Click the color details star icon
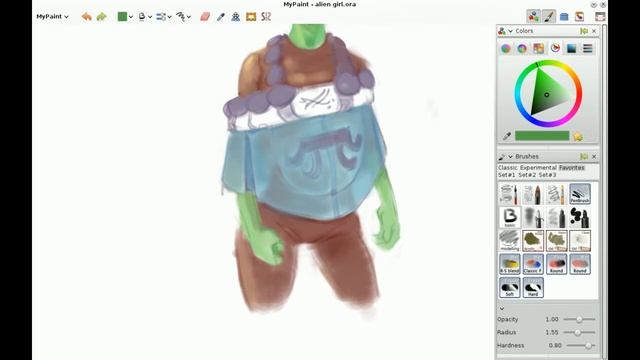This screenshot has width=640, height=360. click(x=578, y=136)
